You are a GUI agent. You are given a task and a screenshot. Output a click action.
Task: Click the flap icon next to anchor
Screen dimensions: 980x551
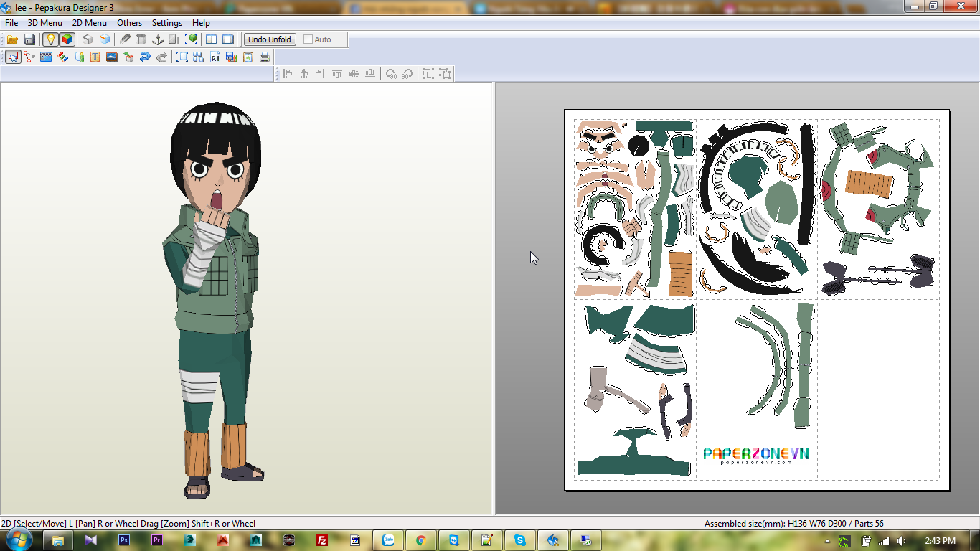coord(174,39)
